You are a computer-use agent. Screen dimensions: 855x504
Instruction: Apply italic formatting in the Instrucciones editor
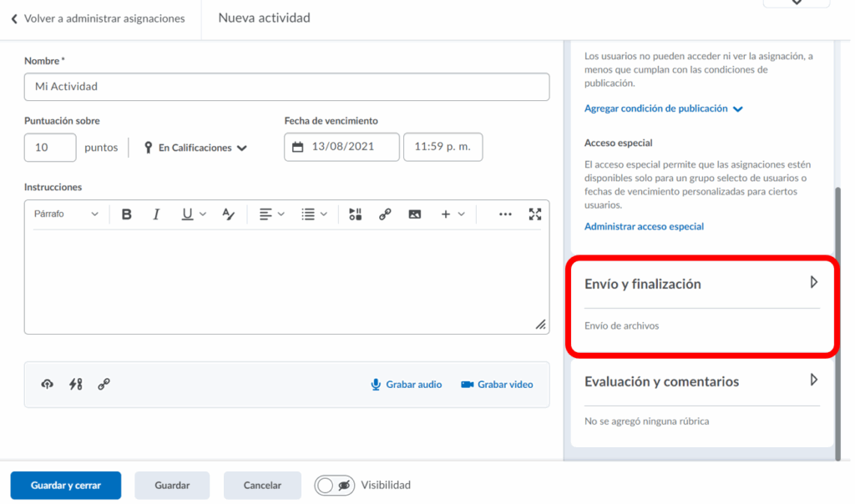pos(156,214)
